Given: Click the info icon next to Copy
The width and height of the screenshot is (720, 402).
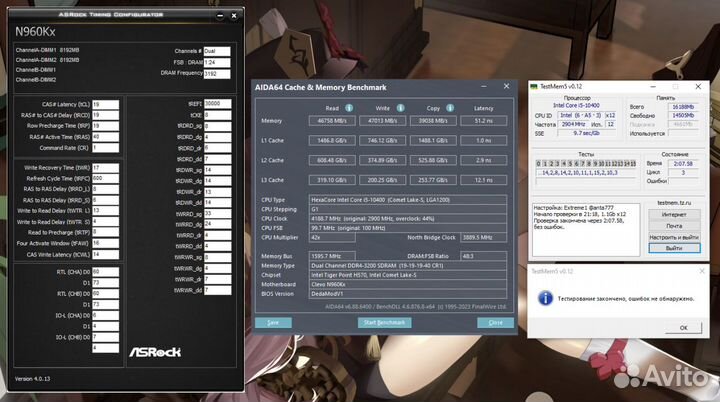Looking at the screenshot, I should pyautogui.click(x=447, y=109).
